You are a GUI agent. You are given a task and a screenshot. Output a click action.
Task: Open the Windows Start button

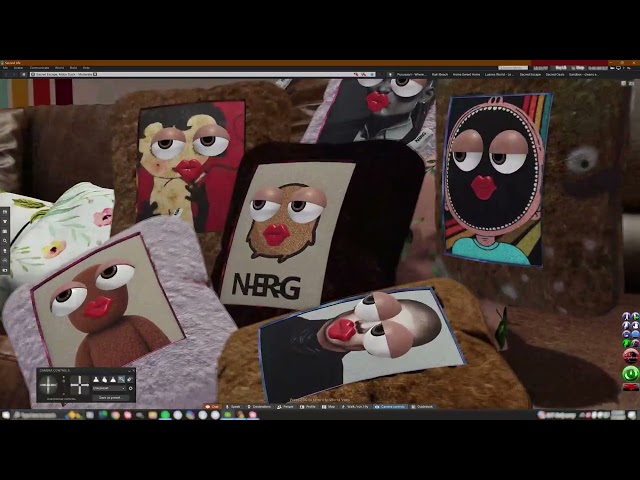point(6,415)
